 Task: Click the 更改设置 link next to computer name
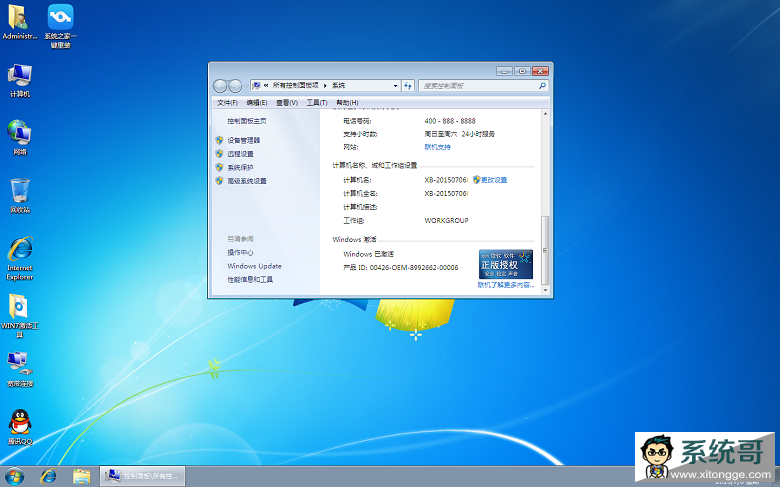tap(494, 180)
